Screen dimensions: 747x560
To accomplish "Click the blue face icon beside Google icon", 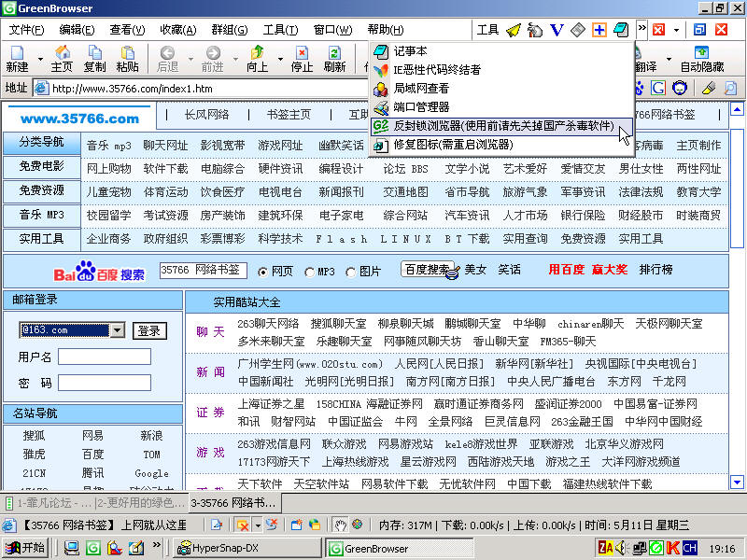I will pyautogui.click(x=680, y=88).
